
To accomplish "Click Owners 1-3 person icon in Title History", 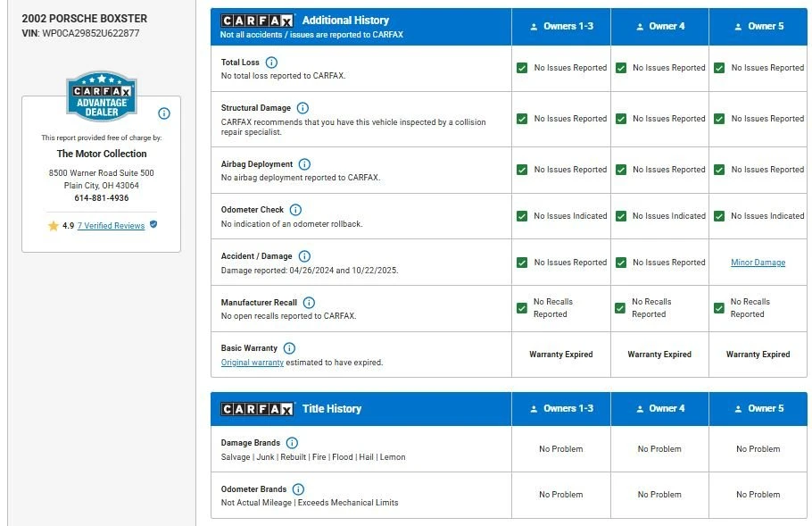I will tap(534, 409).
